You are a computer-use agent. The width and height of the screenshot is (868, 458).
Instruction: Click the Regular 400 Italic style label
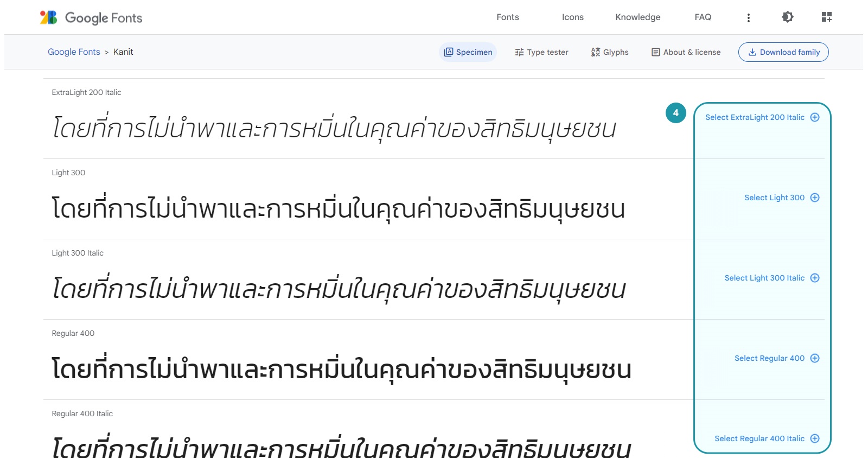[82, 414]
